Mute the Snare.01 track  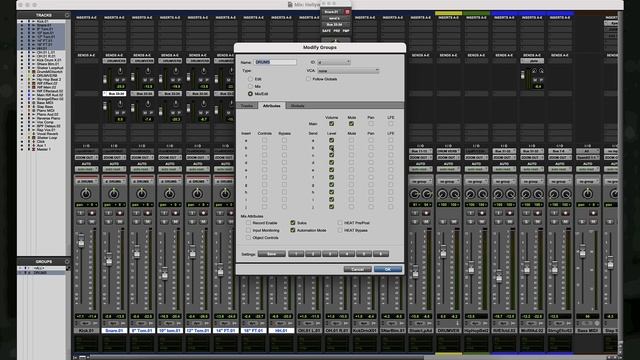[x=120, y=222]
